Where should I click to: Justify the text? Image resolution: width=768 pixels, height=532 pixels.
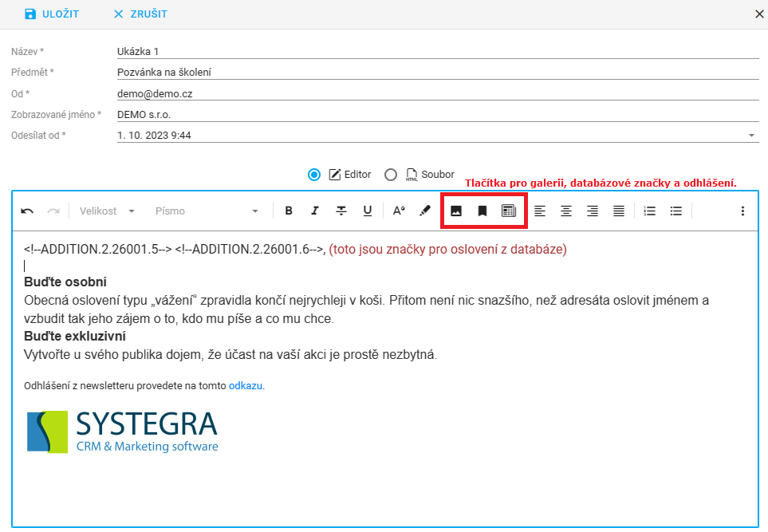619,211
